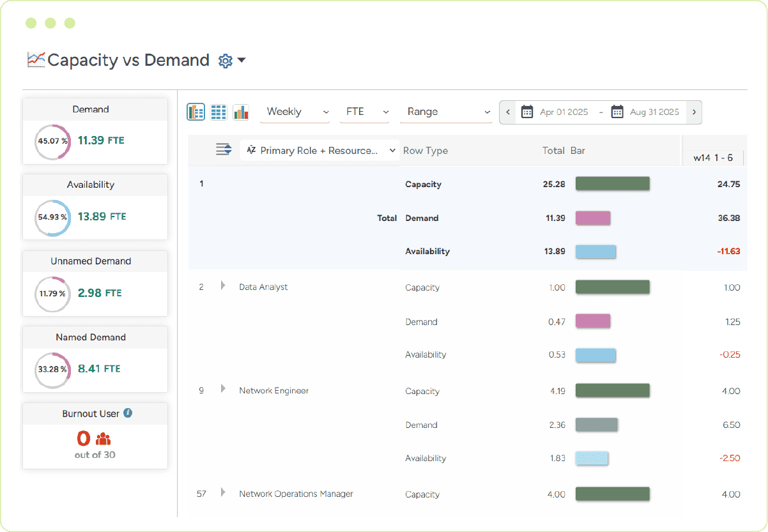This screenshot has width=768, height=532.
Task: Expand the Data Analyst row
Action: (223, 286)
